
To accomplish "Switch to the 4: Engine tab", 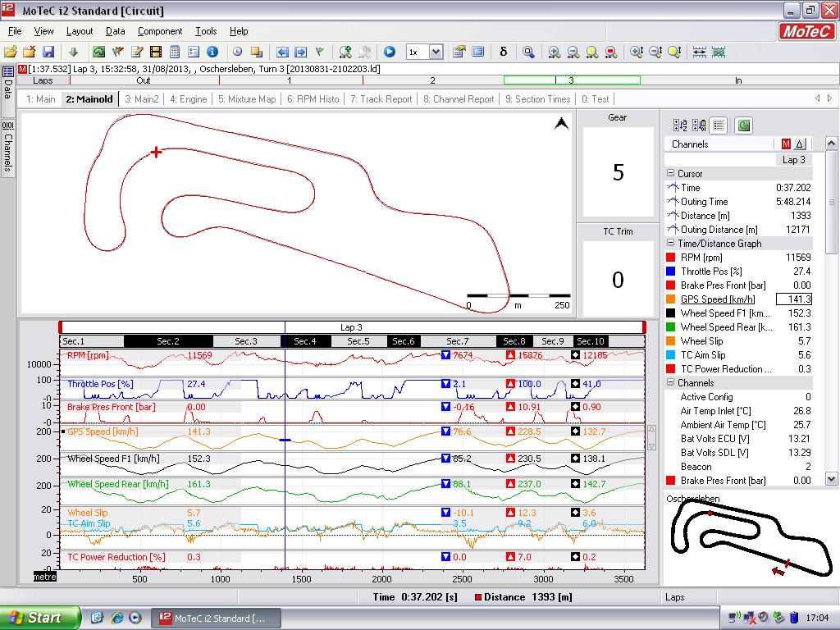I will 188,99.
